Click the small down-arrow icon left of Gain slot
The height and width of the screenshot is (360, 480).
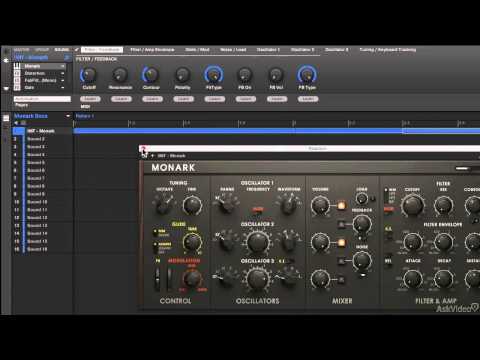point(6,88)
